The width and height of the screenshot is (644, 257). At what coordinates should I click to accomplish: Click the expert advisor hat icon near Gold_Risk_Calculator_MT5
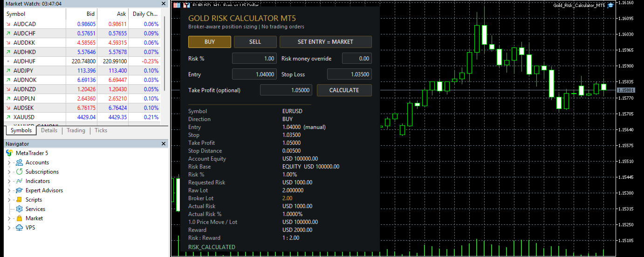coord(610,5)
